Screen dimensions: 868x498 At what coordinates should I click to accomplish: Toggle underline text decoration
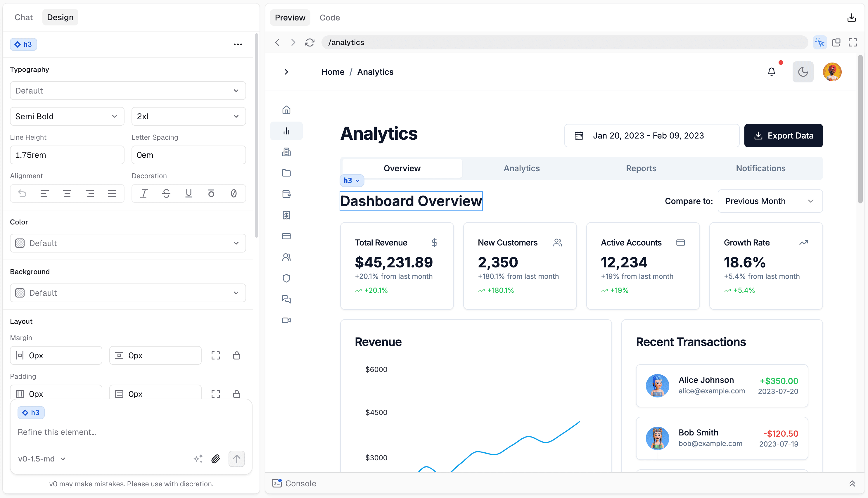(189, 193)
